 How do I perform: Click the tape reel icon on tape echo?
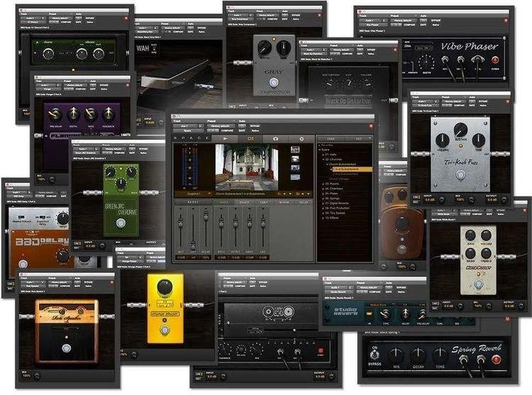[278, 311]
